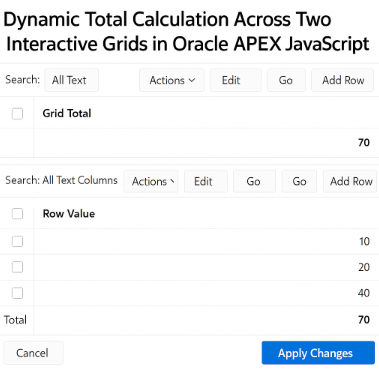Click Edit button in Row Value grid toolbar

click(206, 181)
